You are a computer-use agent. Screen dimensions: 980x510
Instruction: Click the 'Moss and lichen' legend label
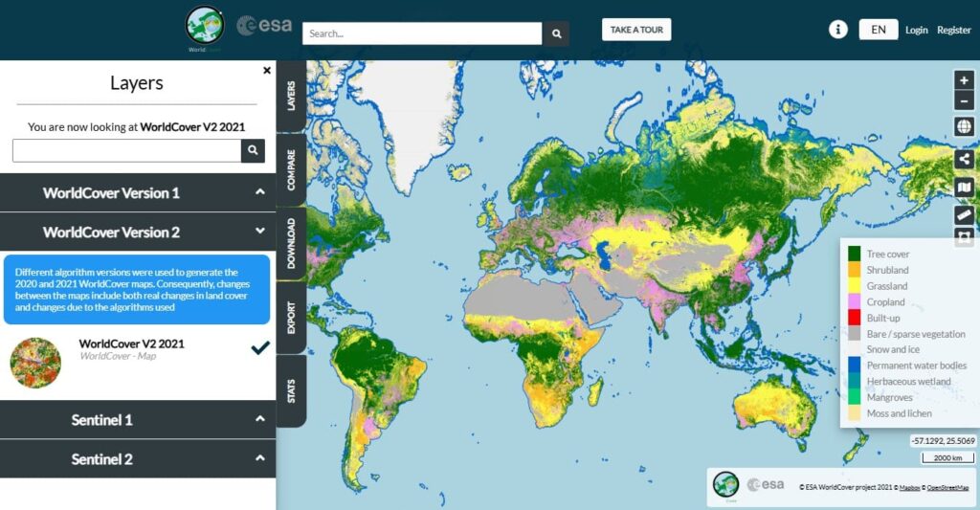pyautogui.click(x=899, y=413)
